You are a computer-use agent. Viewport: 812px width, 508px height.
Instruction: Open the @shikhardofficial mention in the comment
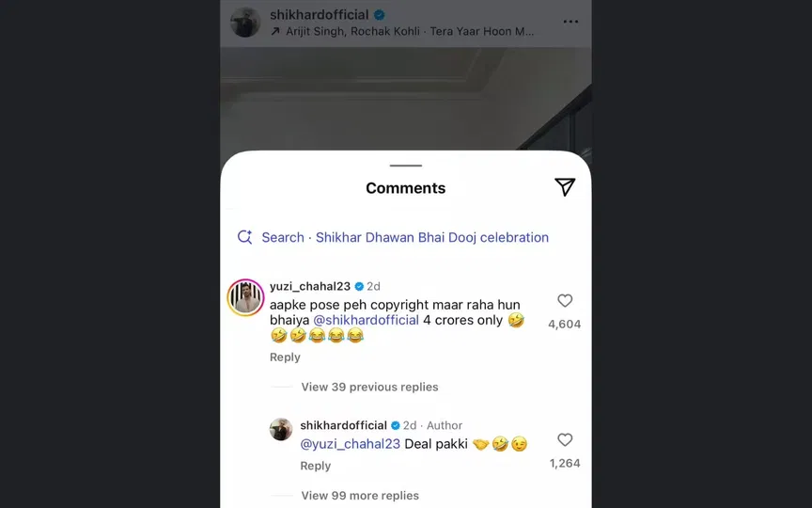click(x=366, y=320)
